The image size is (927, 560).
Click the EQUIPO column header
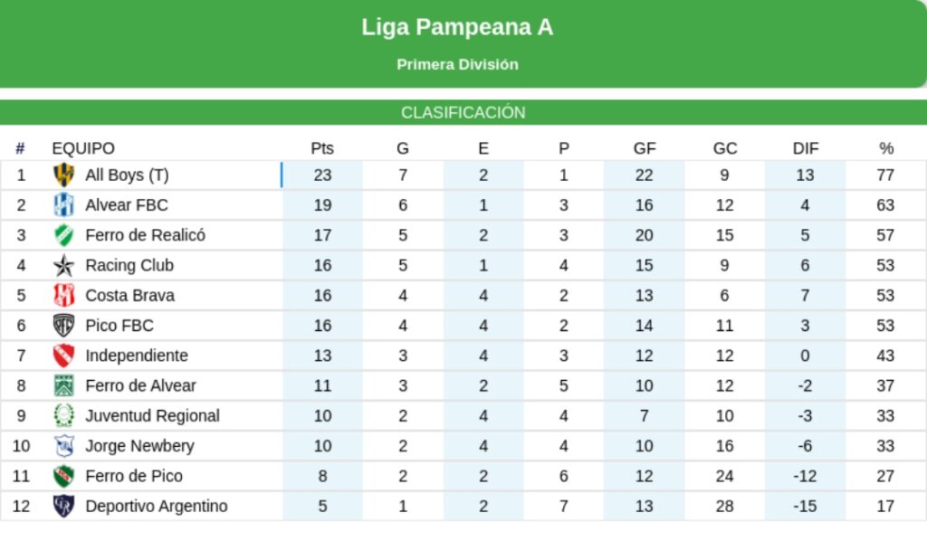pos(83,148)
